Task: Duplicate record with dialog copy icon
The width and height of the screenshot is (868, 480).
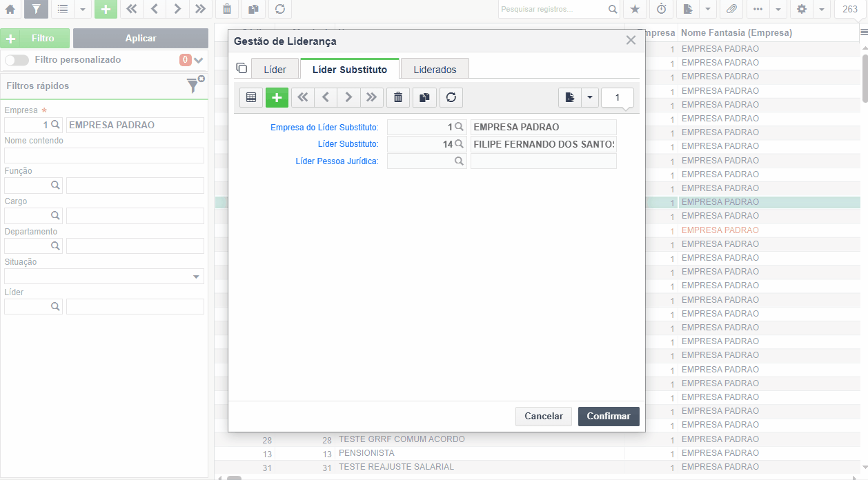Action: click(x=424, y=97)
